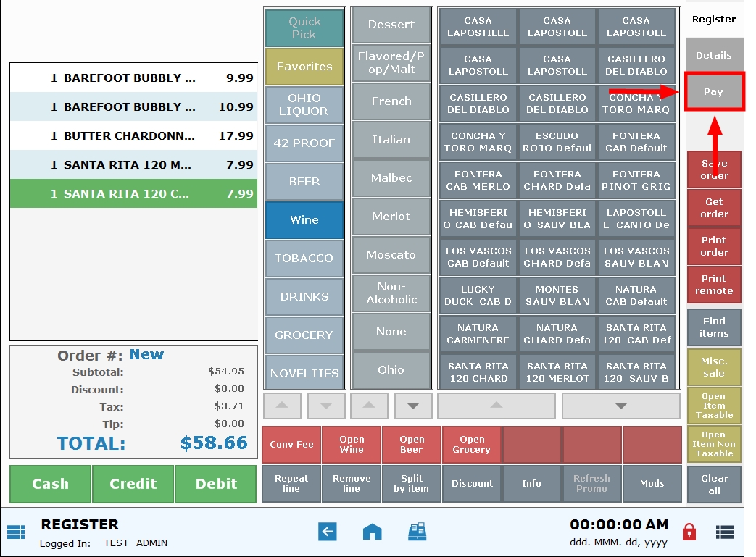
Task: Pay with the Credit button
Action: pos(133,484)
